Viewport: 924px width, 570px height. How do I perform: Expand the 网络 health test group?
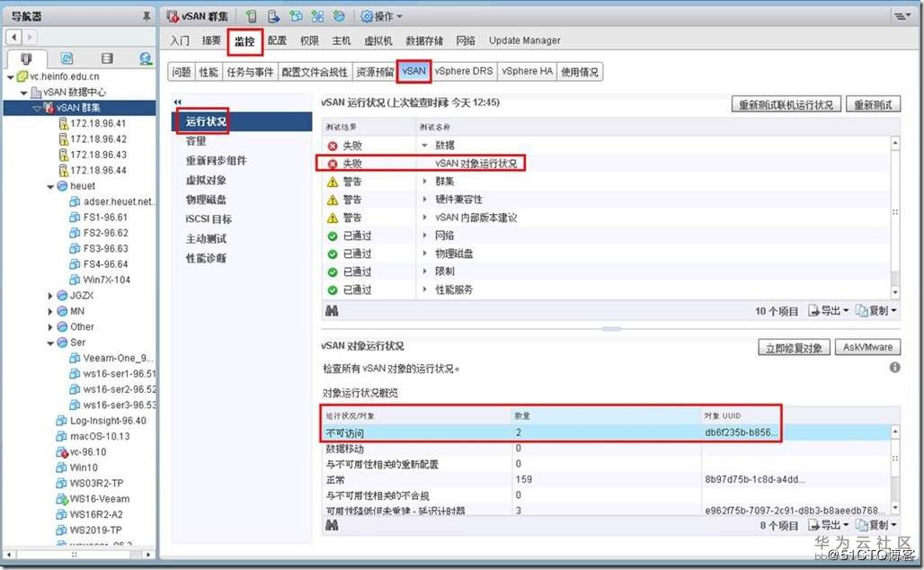(424, 236)
